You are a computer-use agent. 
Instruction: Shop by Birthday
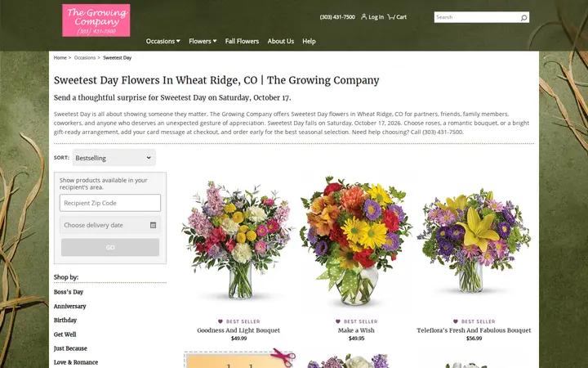pyautogui.click(x=65, y=321)
